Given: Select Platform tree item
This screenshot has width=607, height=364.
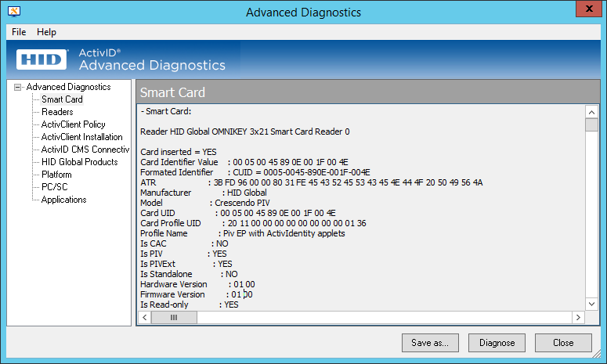Looking at the screenshot, I should pos(56,175).
